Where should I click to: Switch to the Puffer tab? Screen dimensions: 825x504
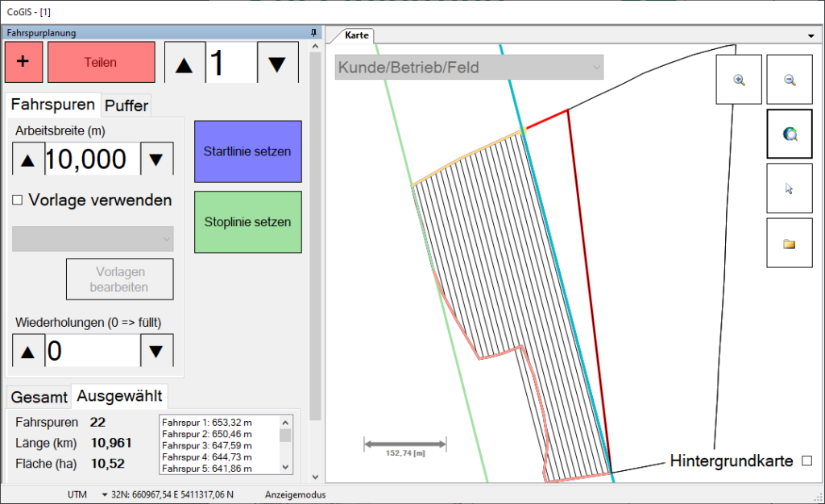(x=126, y=105)
